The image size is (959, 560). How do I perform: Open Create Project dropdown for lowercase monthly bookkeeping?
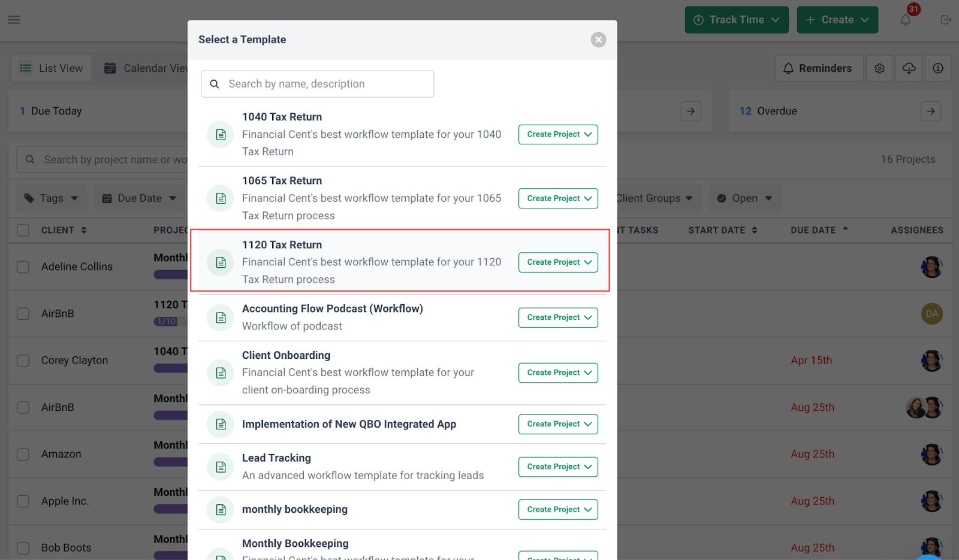point(558,510)
